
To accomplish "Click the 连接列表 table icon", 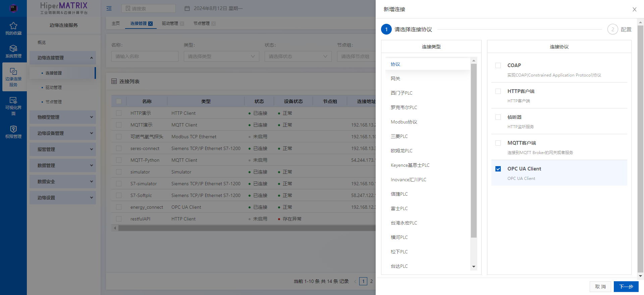I will pyautogui.click(x=114, y=82).
